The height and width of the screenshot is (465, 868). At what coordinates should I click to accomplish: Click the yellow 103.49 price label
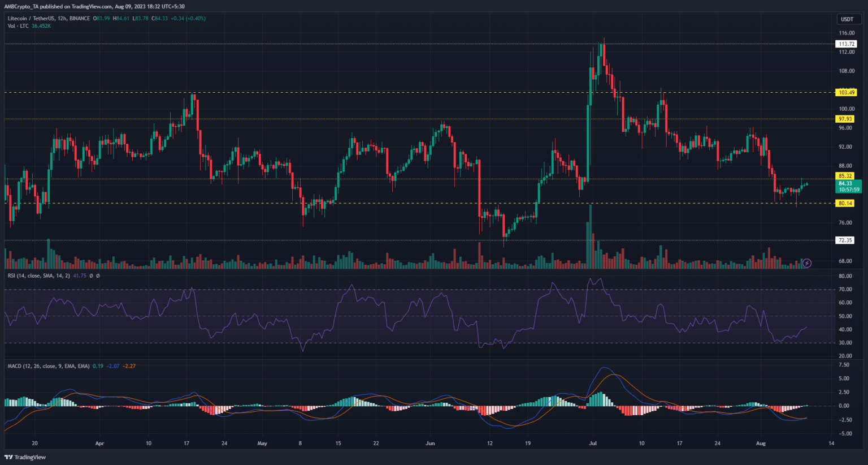point(847,92)
